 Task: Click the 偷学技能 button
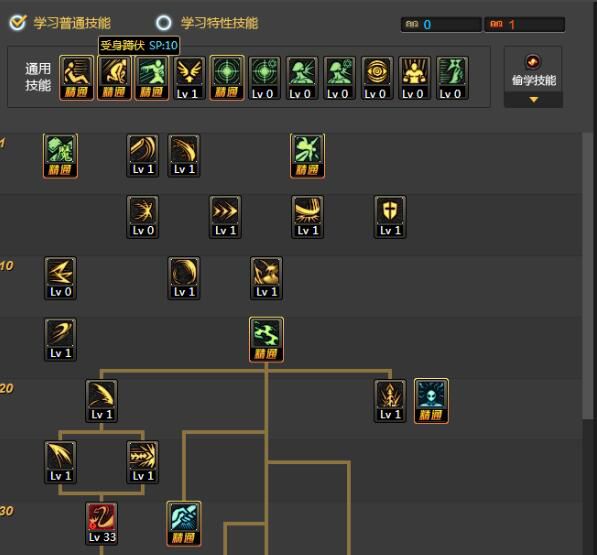(x=533, y=72)
